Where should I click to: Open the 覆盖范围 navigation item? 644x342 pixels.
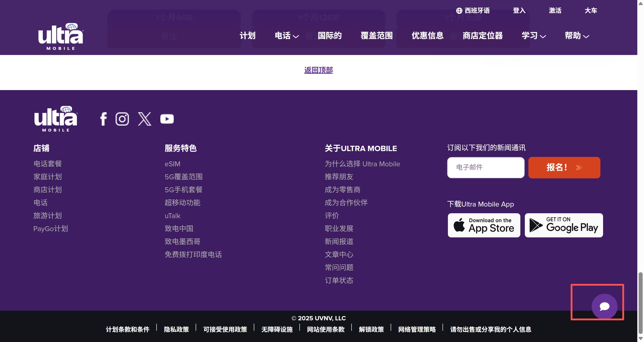tap(377, 36)
